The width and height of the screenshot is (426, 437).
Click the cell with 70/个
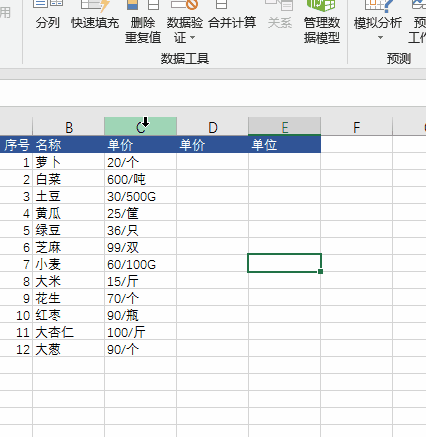click(x=140, y=298)
